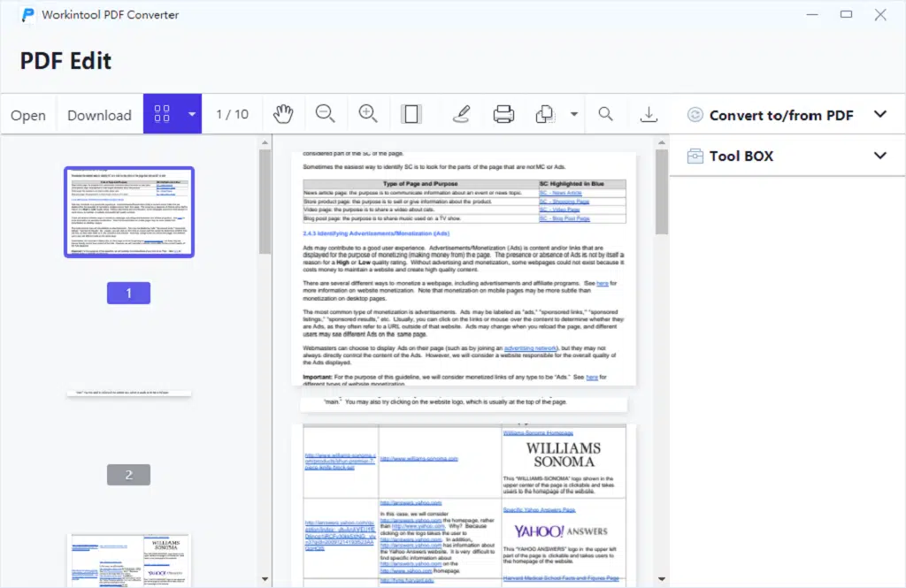Open the document search tool
Screen dimensions: 906x588
click(605, 113)
